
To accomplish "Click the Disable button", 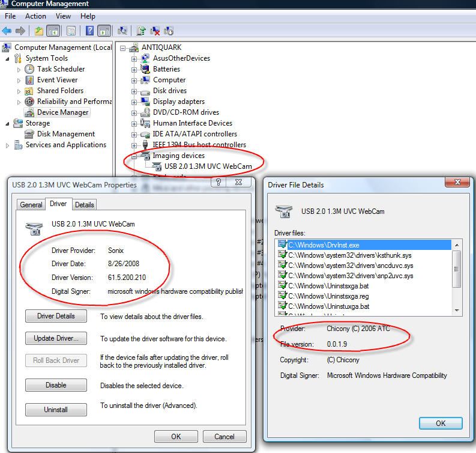I will 56,385.
